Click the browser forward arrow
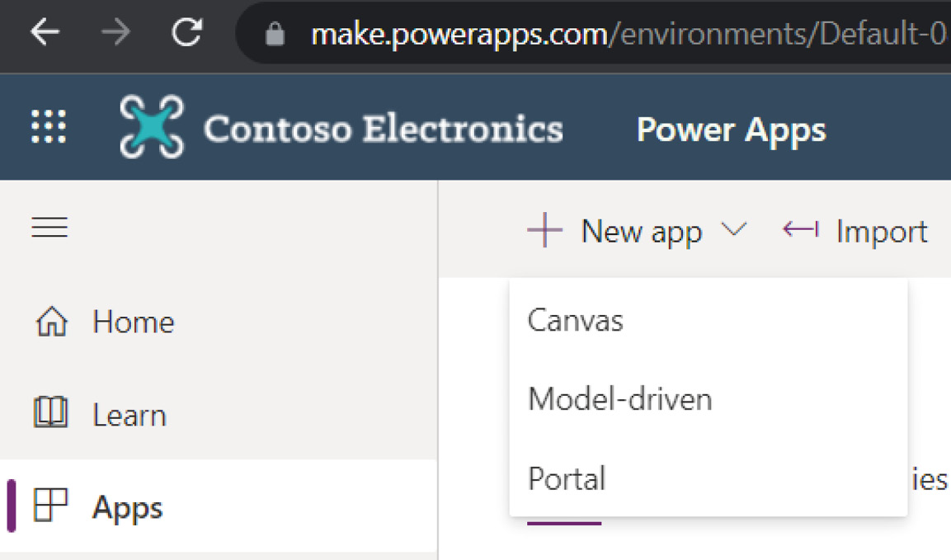This screenshot has width=951, height=560. coord(115,32)
